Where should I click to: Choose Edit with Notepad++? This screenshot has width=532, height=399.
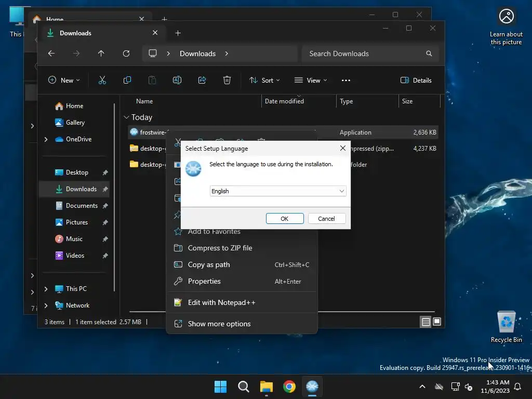[x=242, y=302]
